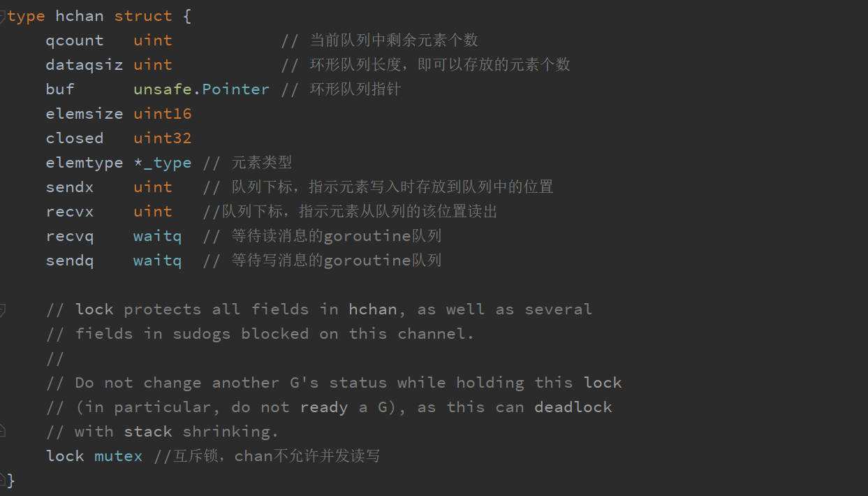
Task: Click the closed field name
Action: [75, 138]
